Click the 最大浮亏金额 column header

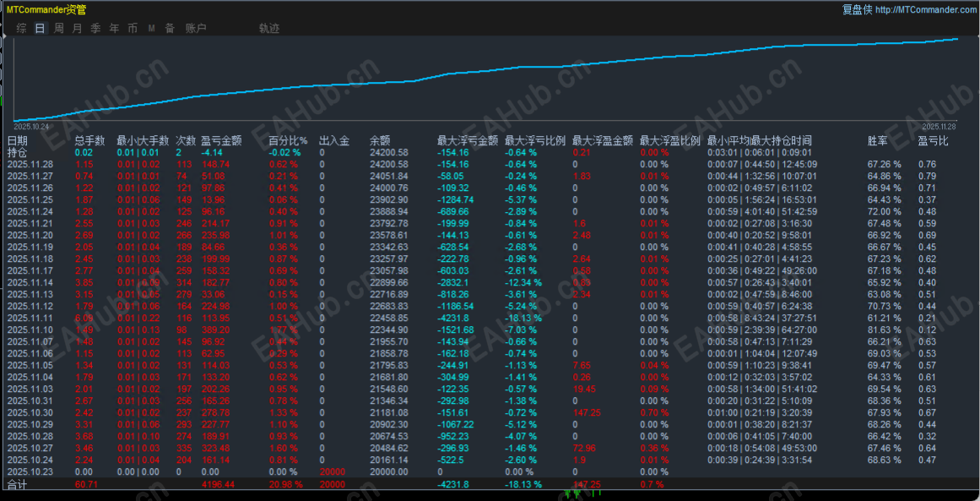[468, 141]
